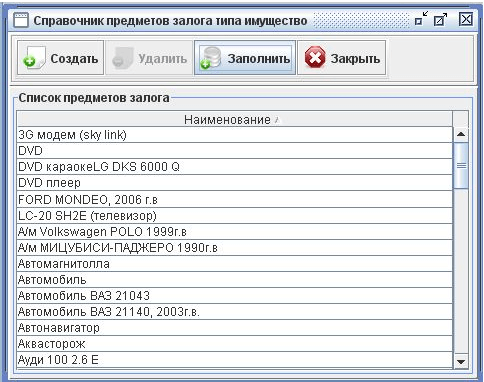Image resolution: width=484 pixels, height=382 pixels.
Task: Select row LC-20 SH2E (телевизор)
Action: pyautogui.click(x=235, y=215)
